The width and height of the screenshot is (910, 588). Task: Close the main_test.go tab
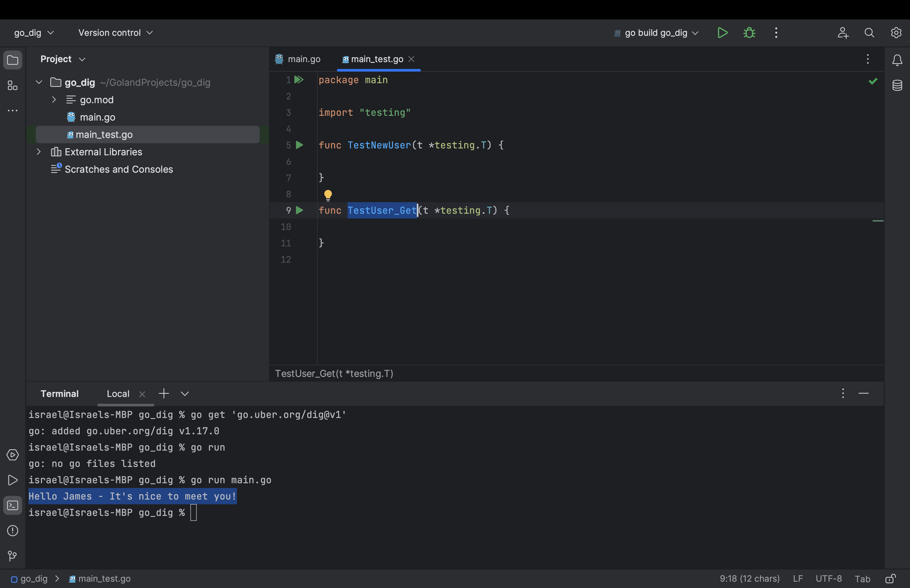pyautogui.click(x=412, y=59)
